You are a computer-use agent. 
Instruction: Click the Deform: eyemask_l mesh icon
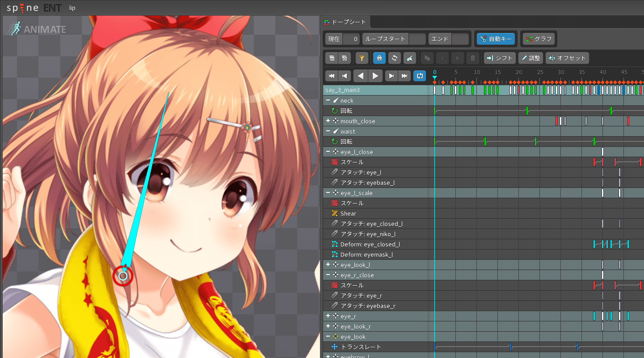334,254
